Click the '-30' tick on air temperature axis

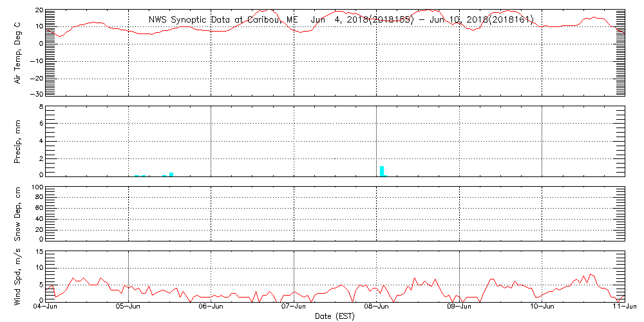click(37, 94)
